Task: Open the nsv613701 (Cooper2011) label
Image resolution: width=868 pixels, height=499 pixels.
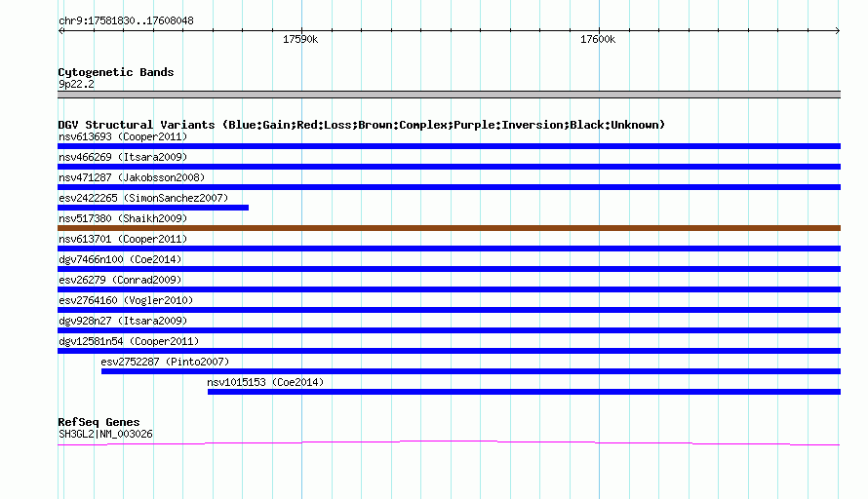Action: (x=123, y=239)
